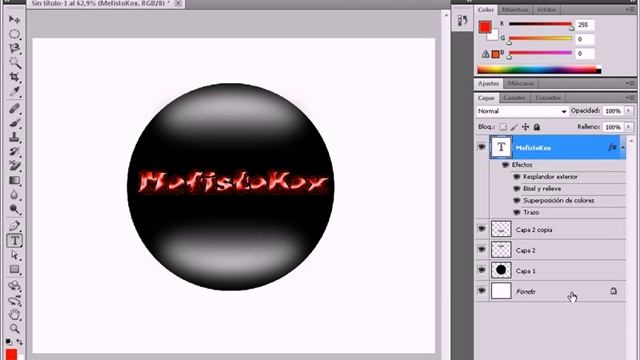Collapse effects list on MefistoKox layer
Screen dimensions: 640x360
[623, 147]
